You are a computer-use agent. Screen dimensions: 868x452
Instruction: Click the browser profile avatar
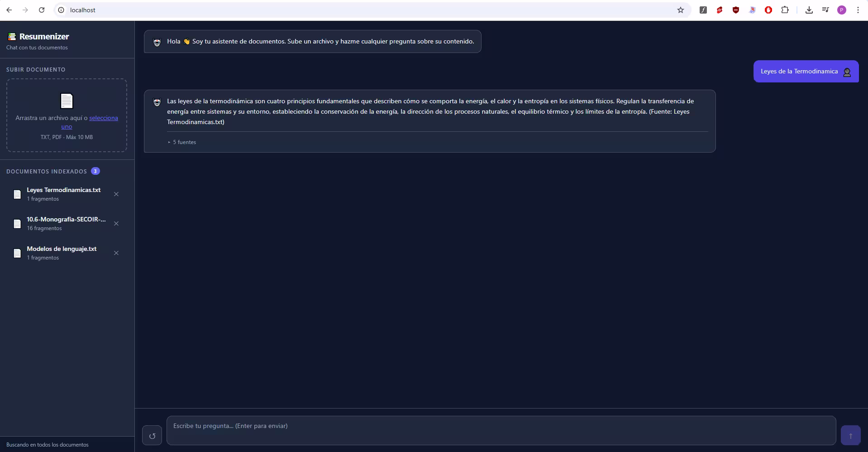841,10
